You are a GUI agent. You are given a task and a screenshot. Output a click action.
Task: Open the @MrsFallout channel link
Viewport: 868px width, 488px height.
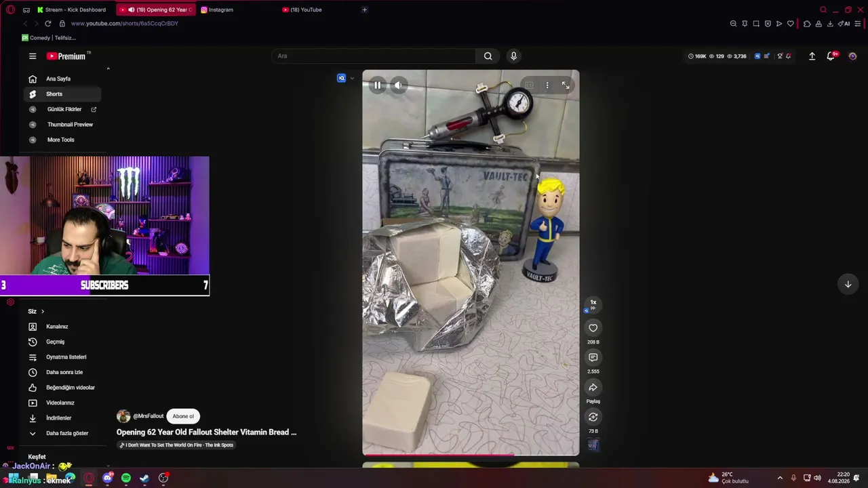(149, 416)
